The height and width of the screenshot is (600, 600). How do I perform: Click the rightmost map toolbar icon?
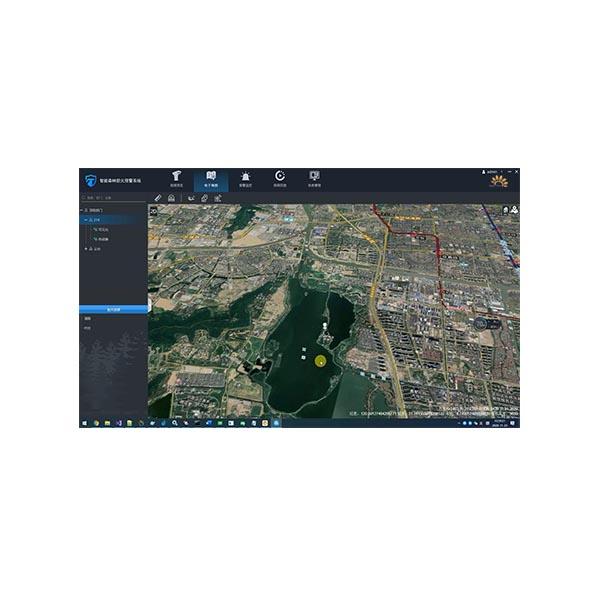tap(218, 198)
